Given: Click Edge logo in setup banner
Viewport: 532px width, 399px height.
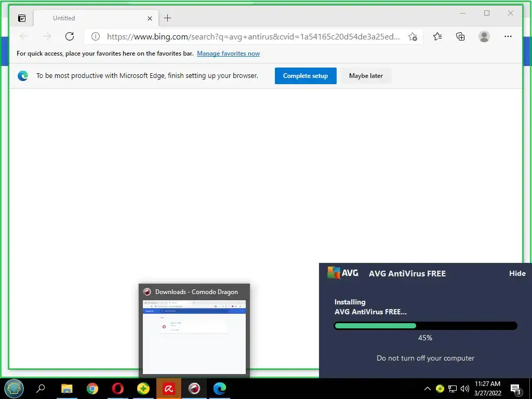Looking at the screenshot, I should [23, 76].
